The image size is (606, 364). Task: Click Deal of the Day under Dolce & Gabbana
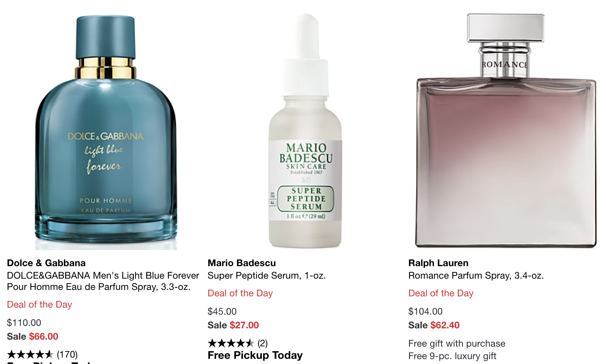(x=40, y=304)
